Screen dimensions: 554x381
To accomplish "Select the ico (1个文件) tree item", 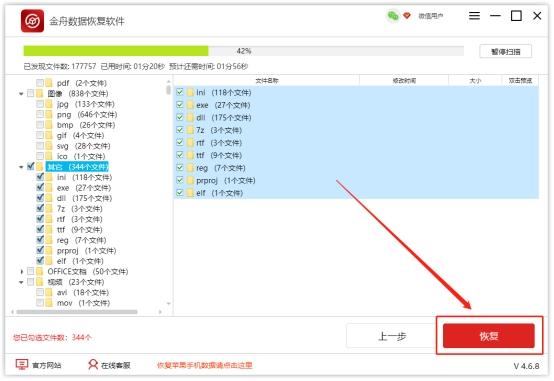I will (81, 156).
